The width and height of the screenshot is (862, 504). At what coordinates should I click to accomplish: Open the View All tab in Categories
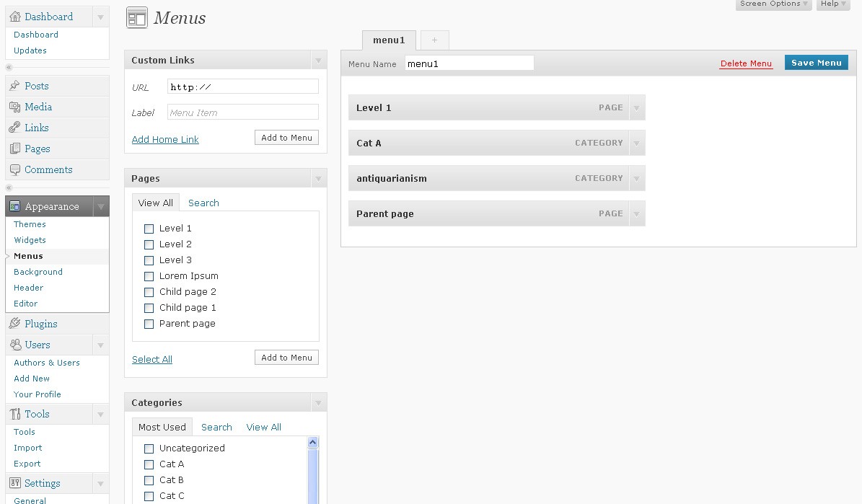pos(263,427)
